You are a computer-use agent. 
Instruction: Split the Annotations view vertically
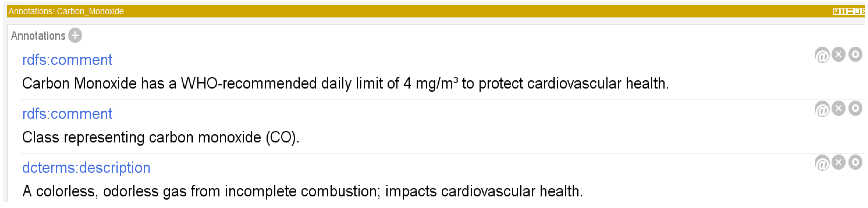tap(843, 12)
